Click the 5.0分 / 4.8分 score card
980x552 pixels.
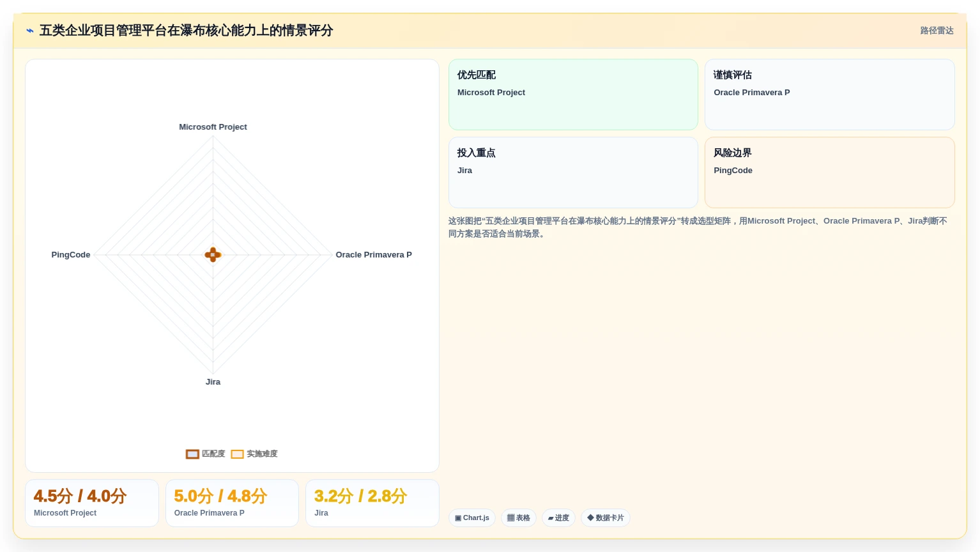(232, 503)
